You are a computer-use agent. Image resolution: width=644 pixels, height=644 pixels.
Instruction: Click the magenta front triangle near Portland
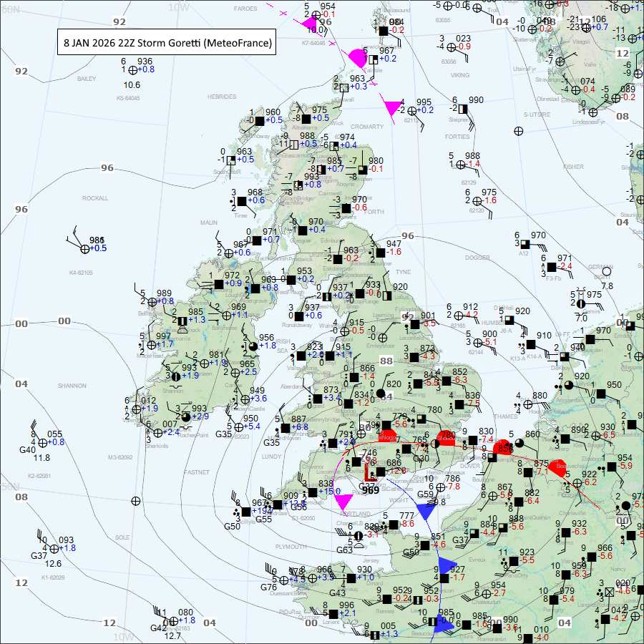click(343, 501)
